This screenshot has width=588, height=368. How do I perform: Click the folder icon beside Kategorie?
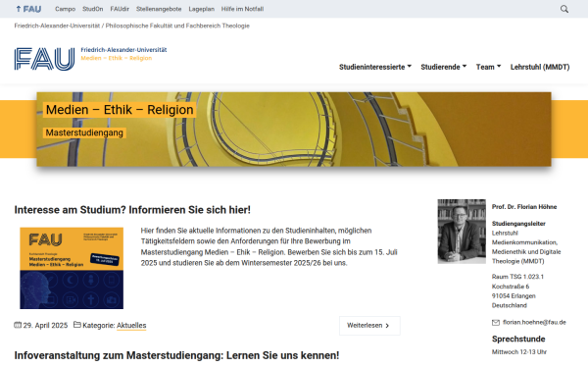coord(76,325)
